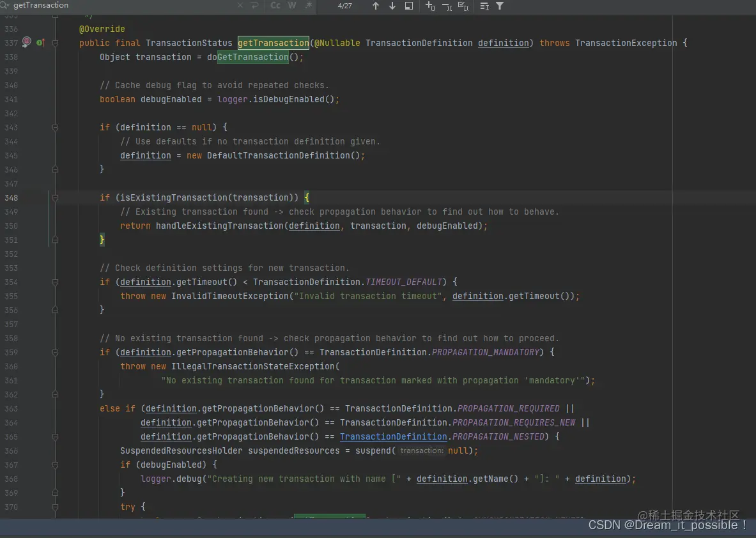Click the @Nullable annotation
756x538 pixels.
[x=337, y=43]
